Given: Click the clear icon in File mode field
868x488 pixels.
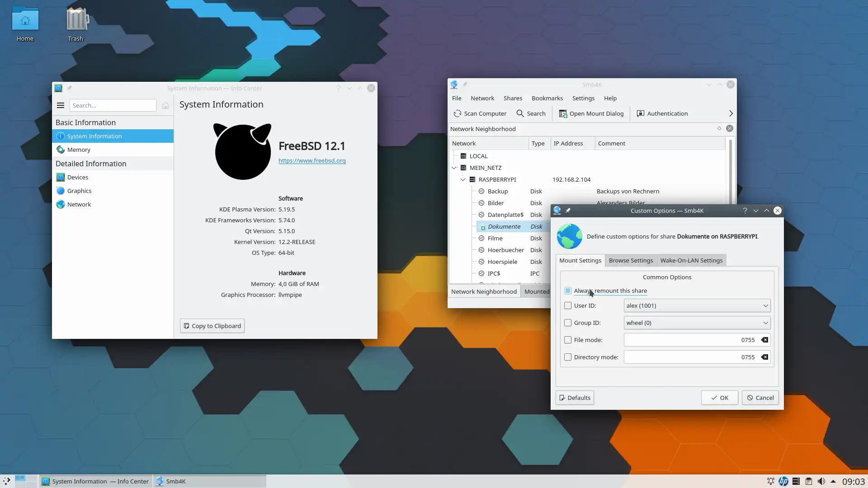Looking at the screenshot, I should (x=764, y=340).
